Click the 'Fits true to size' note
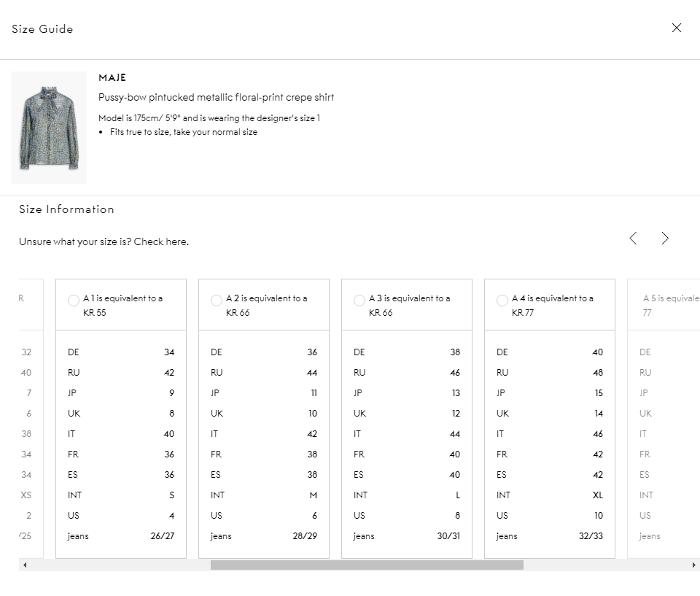The image size is (700, 596). (184, 132)
